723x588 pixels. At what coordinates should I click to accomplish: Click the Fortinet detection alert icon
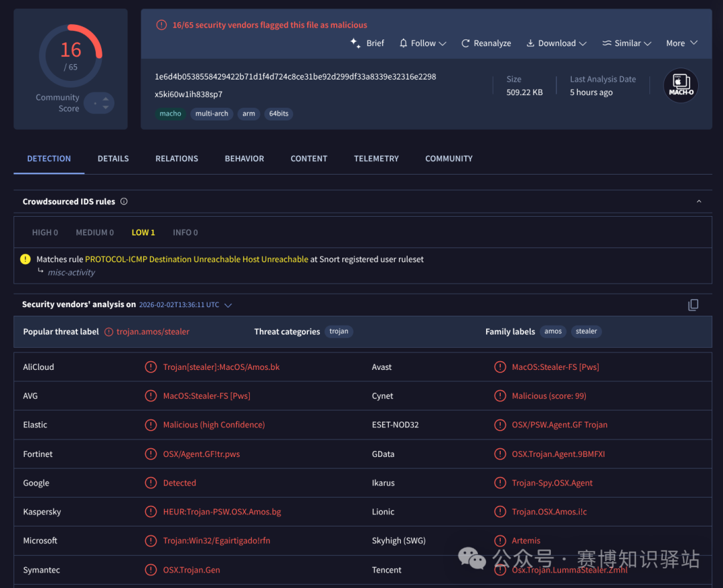(x=151, y=454)
